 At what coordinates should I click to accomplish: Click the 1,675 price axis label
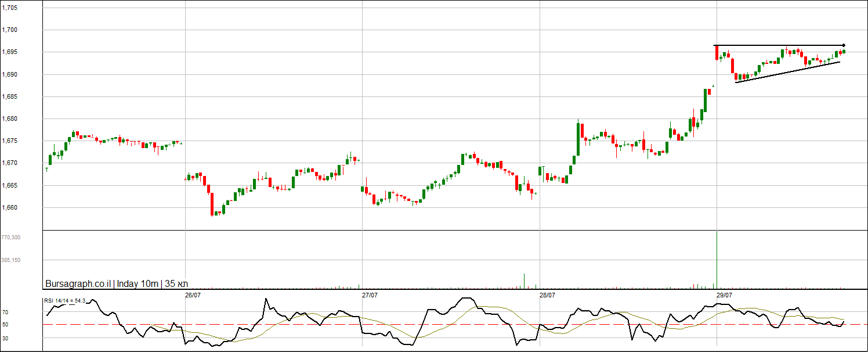click(x=9, y=141)
